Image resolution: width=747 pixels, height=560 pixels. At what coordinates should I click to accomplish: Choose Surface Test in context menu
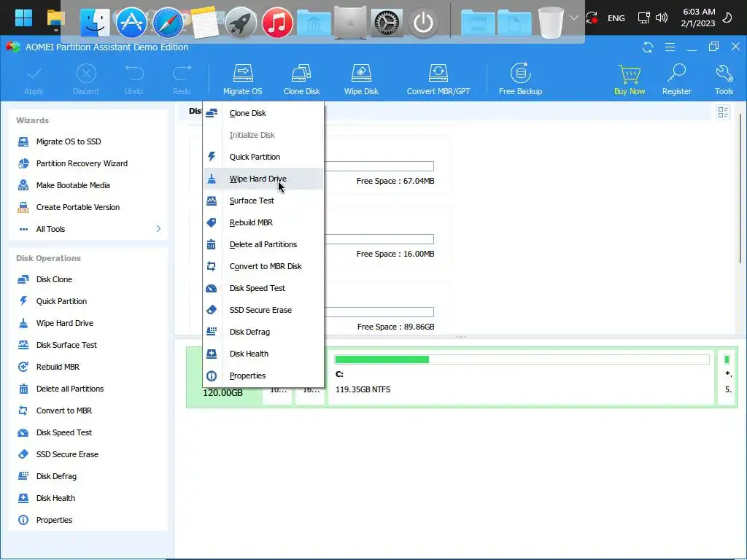263,201
